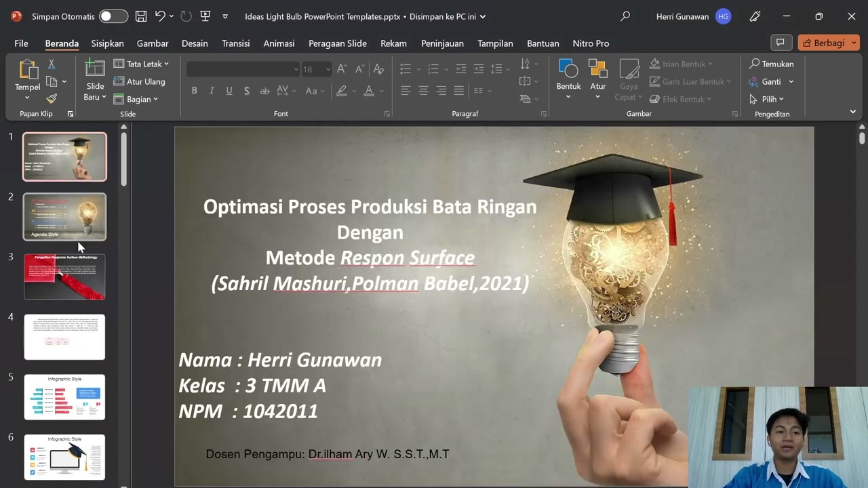
Task: Open the Quick Access Toolbar customize dropdown
Action: click(225, 16)
